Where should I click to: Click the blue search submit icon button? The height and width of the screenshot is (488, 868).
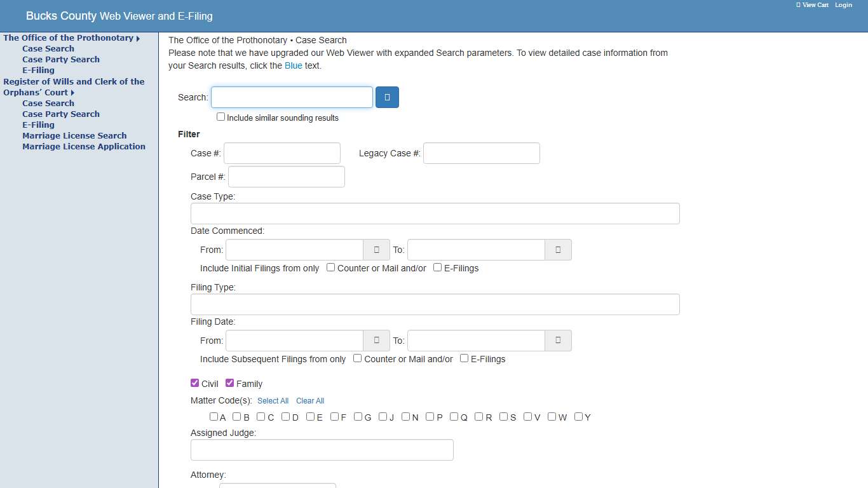[x=387, y=97]
